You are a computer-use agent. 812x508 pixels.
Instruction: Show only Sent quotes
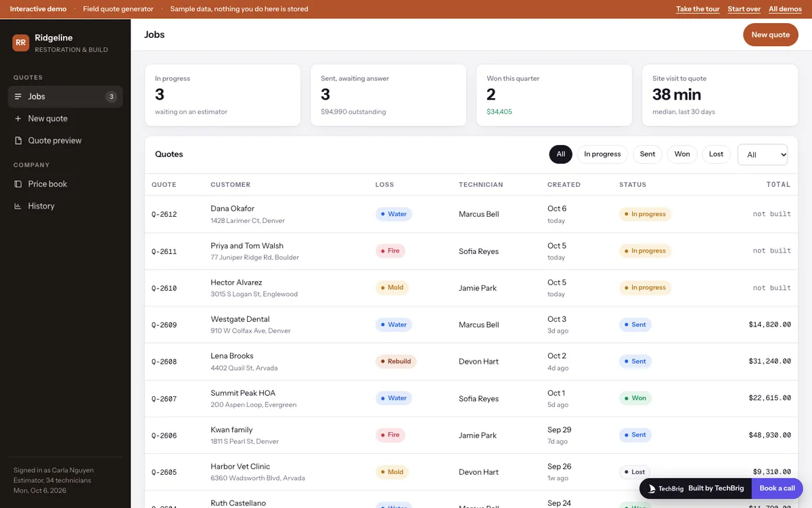click(648, 154)
